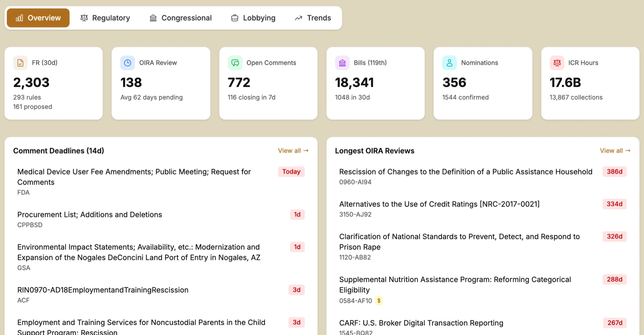Click the building icon on Bills (119th) card
The width and height of the screenshot is (644, 335).
pos(342,63)
